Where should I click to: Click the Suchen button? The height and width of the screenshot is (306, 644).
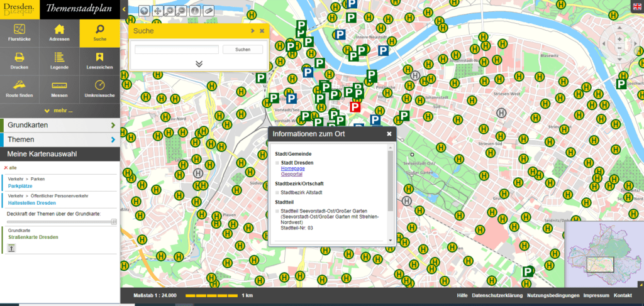[243, 49]
